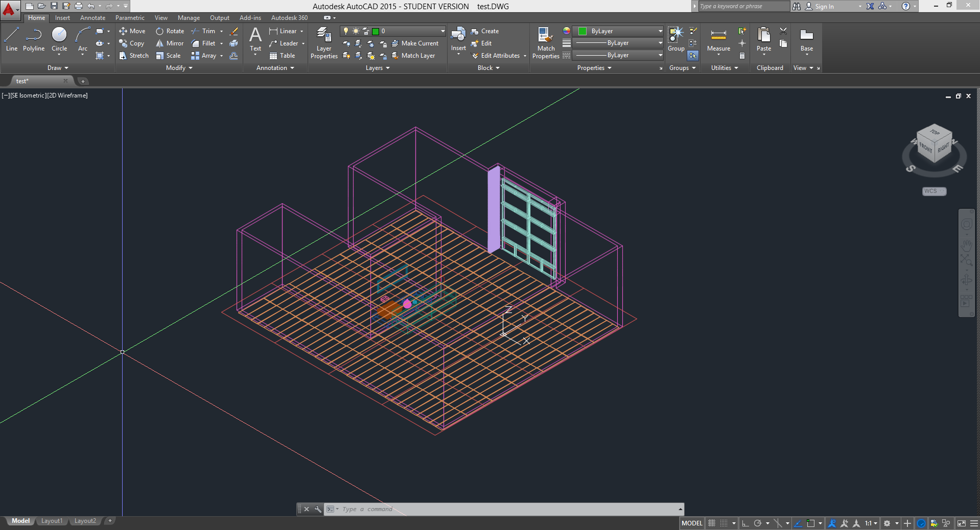Image resolution: width=980 pixels, height=530 pixels.
Task: Switch to the Parametric ribbon tab
Action: click(130, 17)
